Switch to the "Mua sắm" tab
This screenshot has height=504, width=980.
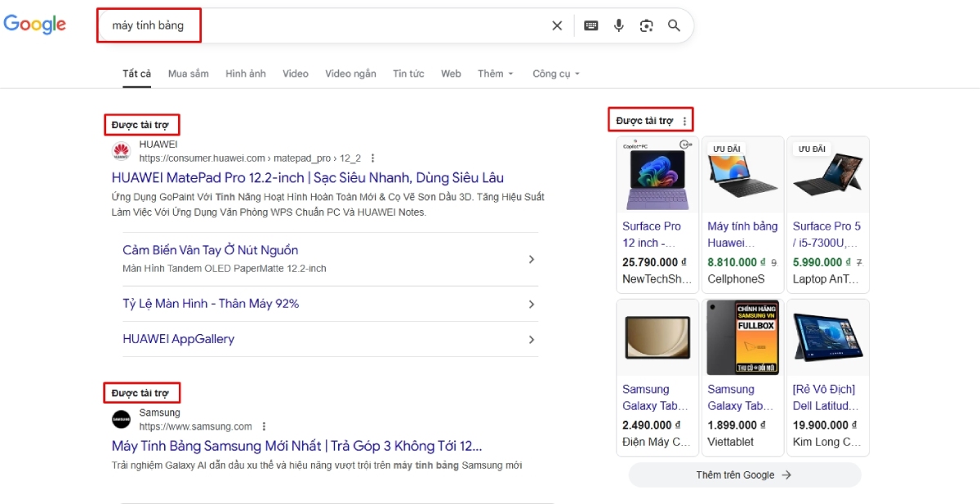coord(188,74)
